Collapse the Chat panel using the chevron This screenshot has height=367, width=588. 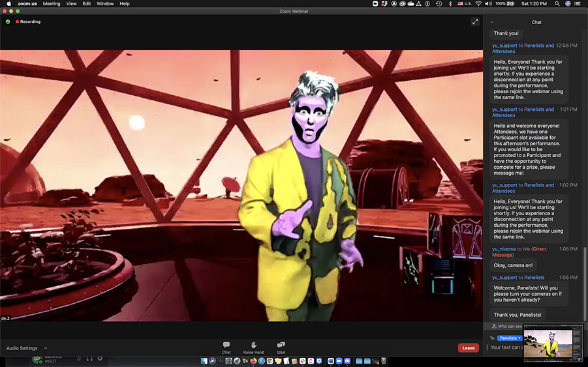pos(492,22)
